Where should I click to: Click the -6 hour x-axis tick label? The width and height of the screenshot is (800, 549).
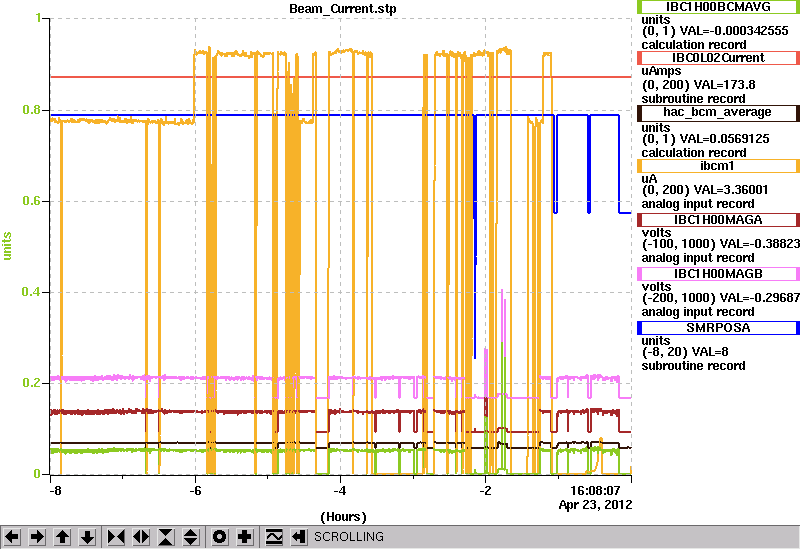[195, 491]
